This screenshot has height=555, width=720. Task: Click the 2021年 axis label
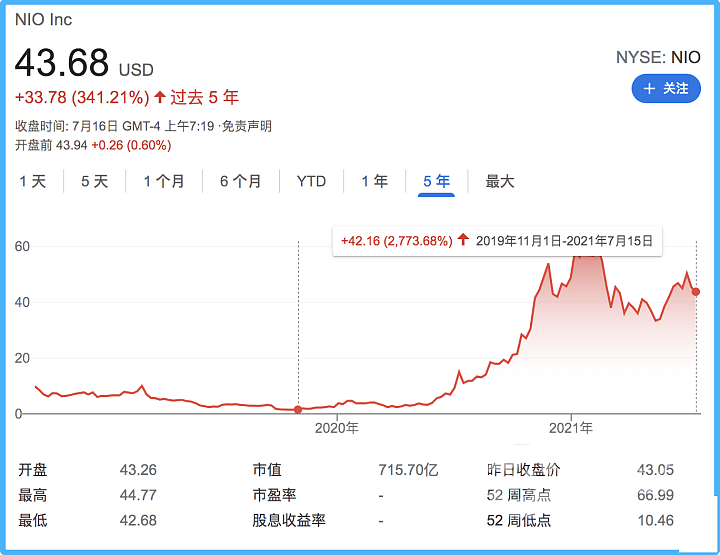tap(571, 428)
